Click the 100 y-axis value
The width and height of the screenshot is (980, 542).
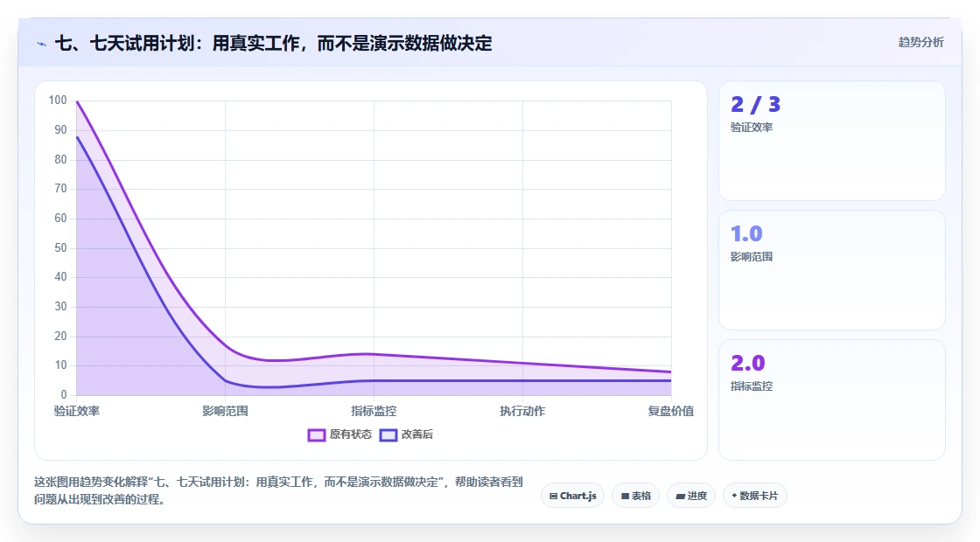58,101
